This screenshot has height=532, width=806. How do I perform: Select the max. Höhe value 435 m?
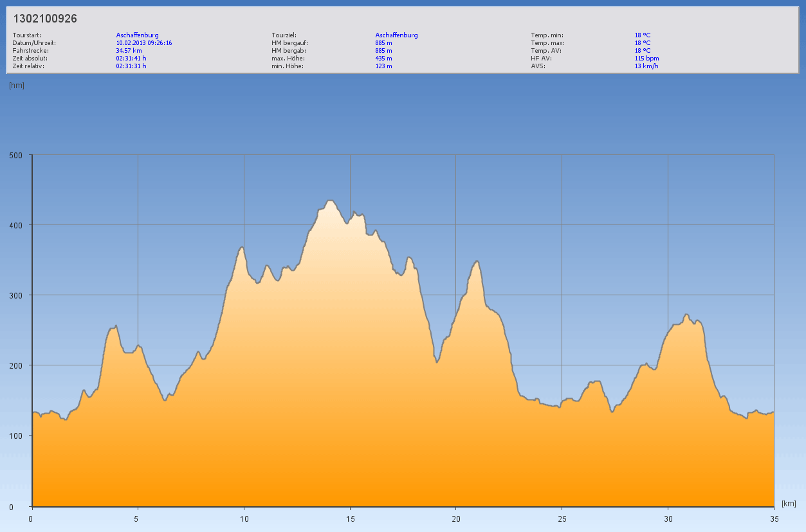pos(383,58)
